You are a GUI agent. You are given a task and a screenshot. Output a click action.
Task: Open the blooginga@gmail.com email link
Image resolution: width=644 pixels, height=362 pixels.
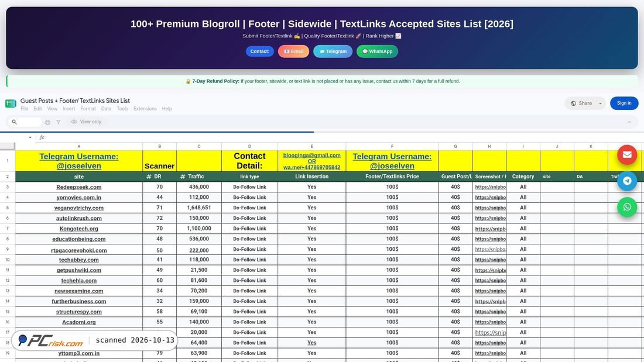click(x=311, y=156)
